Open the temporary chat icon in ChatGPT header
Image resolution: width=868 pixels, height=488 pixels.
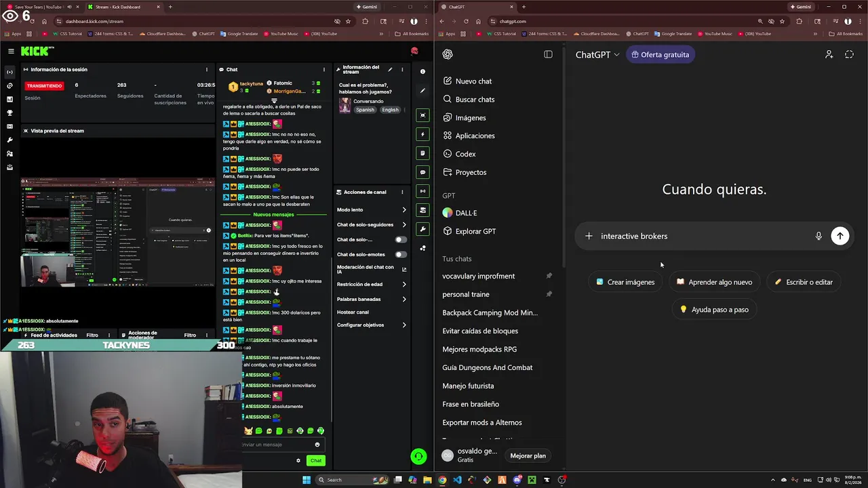click(849, 54)
